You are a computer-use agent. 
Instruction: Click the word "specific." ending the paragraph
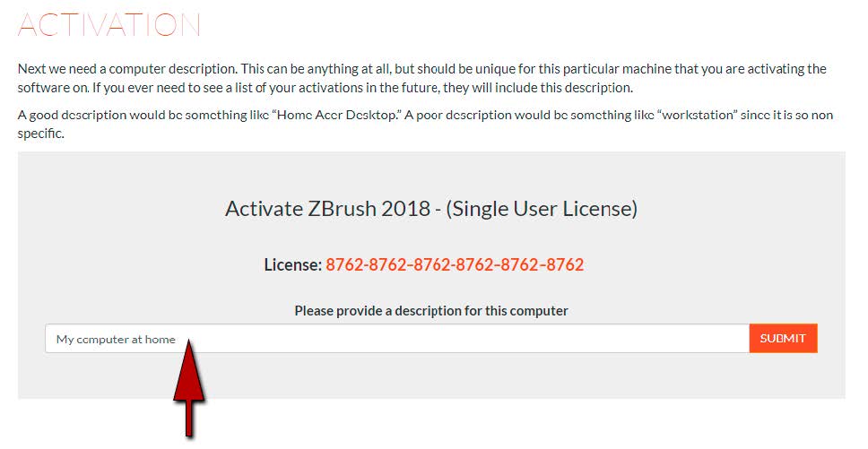(41, 134)
